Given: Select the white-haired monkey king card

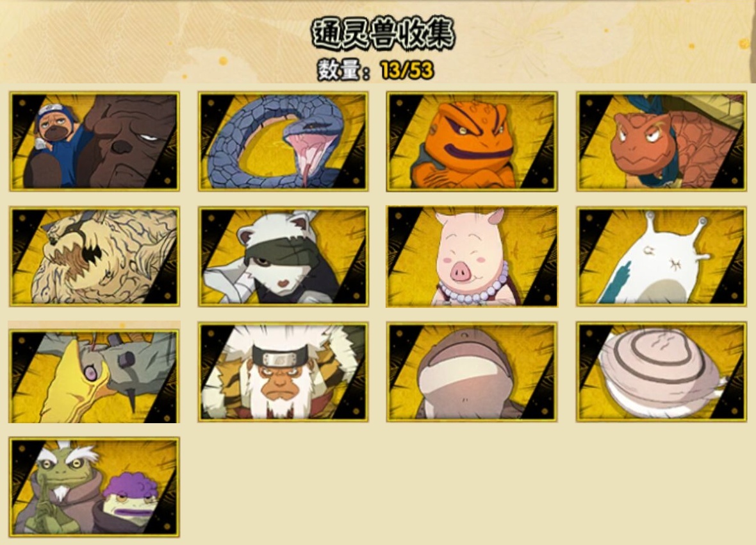Looking at the screenshot, I should [283, 372].
